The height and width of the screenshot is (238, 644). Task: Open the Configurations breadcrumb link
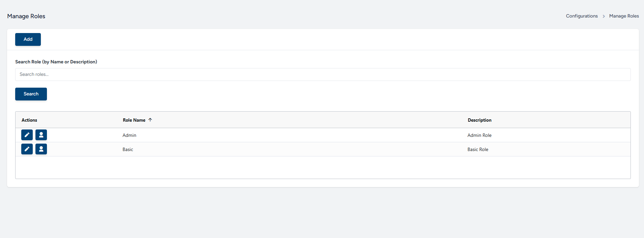tap(582, 16)
